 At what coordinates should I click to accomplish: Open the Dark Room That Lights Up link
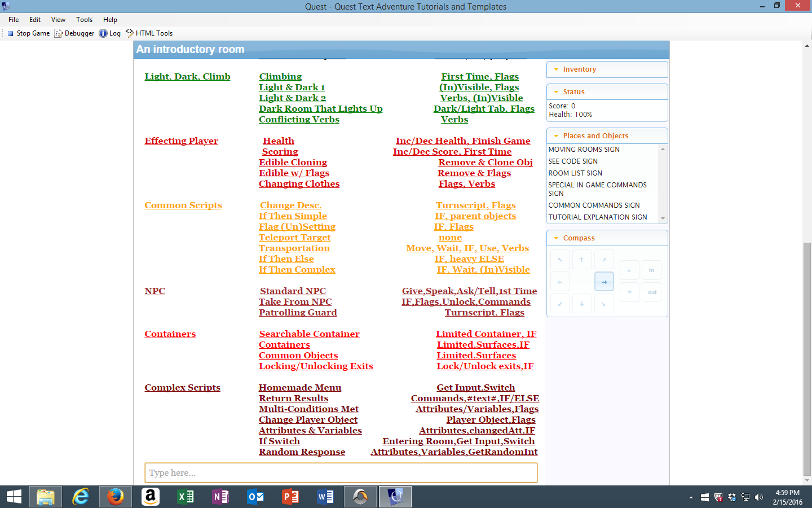tap(321, 109)
